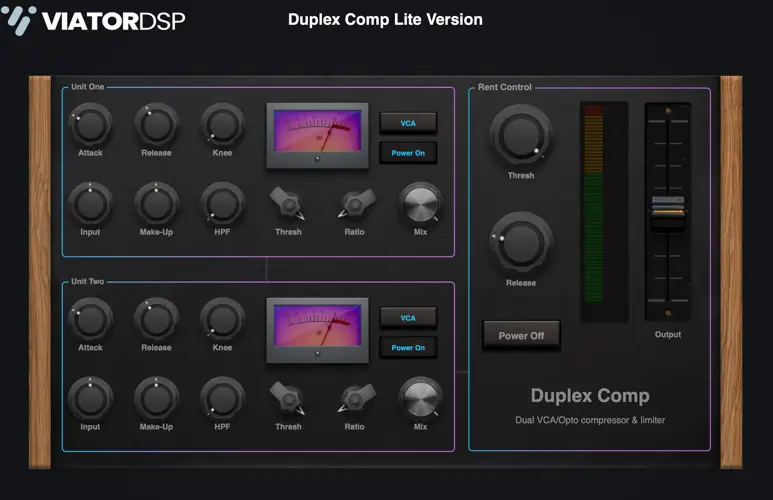Click the Thresh knob in Rent Control
This screenshot has height=500, width=773.
tap(520, 136)
